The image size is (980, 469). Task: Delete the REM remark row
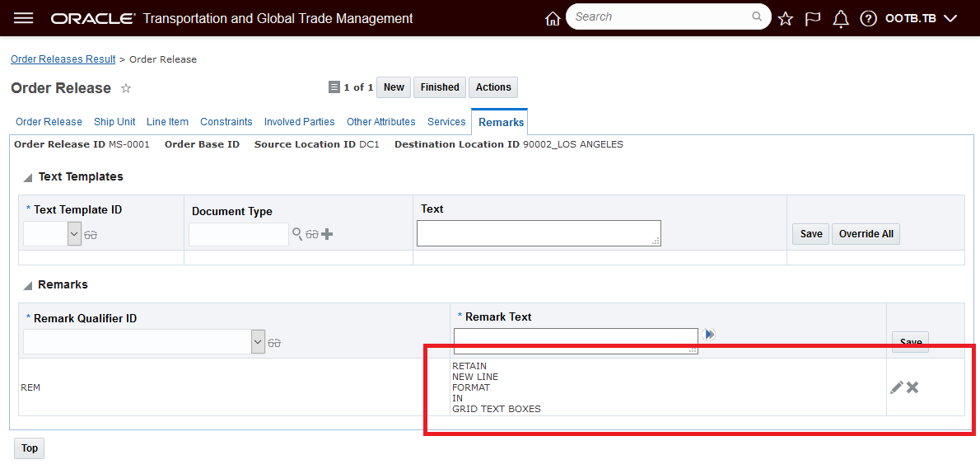[x=912, y=387]
